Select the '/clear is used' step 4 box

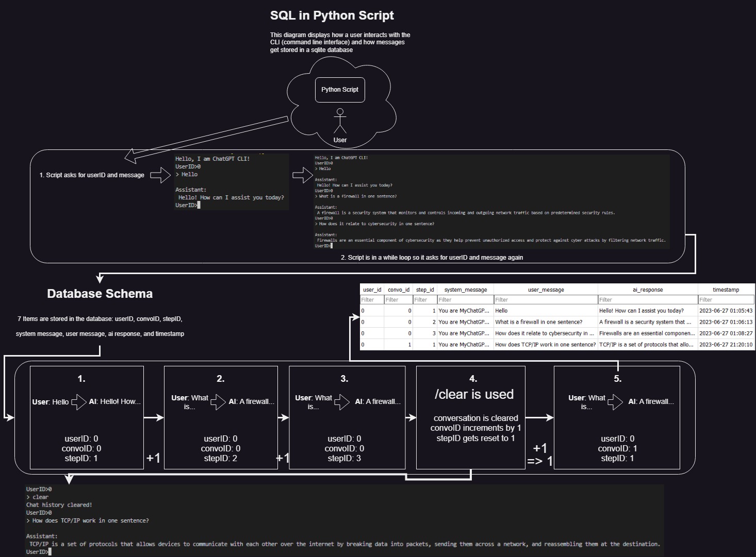[x=473, y=417]
